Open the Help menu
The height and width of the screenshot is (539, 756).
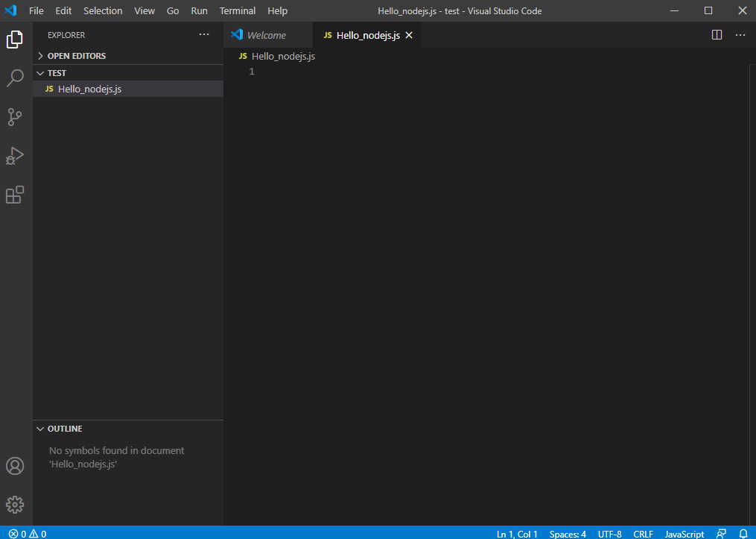pos(277,10)
